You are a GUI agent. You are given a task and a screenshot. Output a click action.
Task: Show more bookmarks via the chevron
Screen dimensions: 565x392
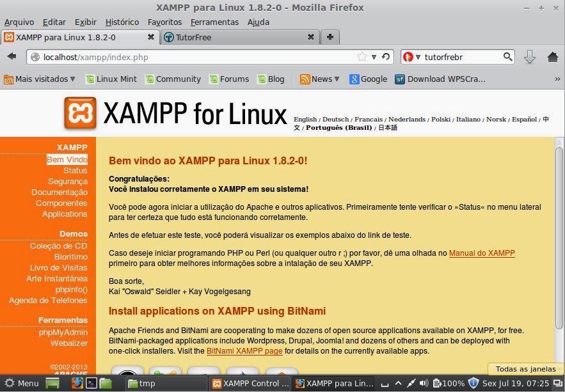click(557, 79)
